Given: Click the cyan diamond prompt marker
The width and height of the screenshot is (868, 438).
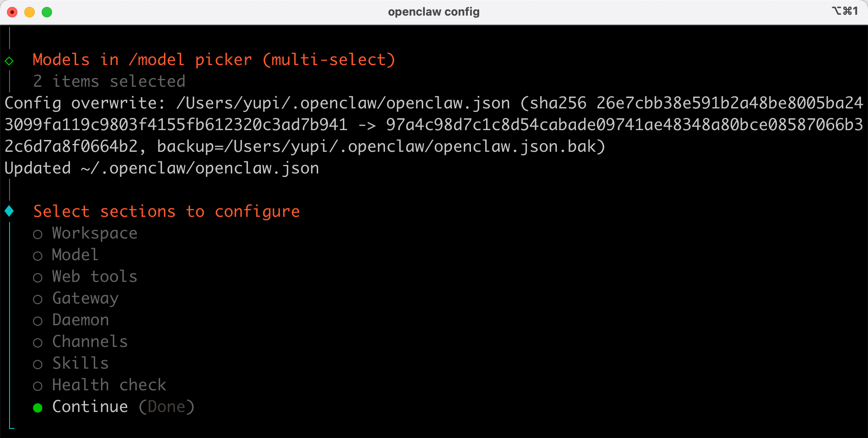Looking at the screenshot, I should 9,211.
